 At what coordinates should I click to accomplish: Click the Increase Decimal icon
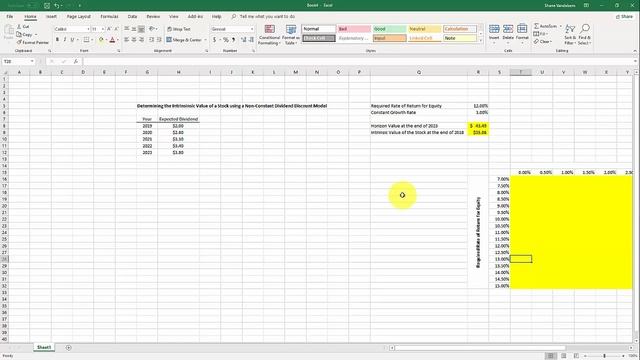coord(244,40)
